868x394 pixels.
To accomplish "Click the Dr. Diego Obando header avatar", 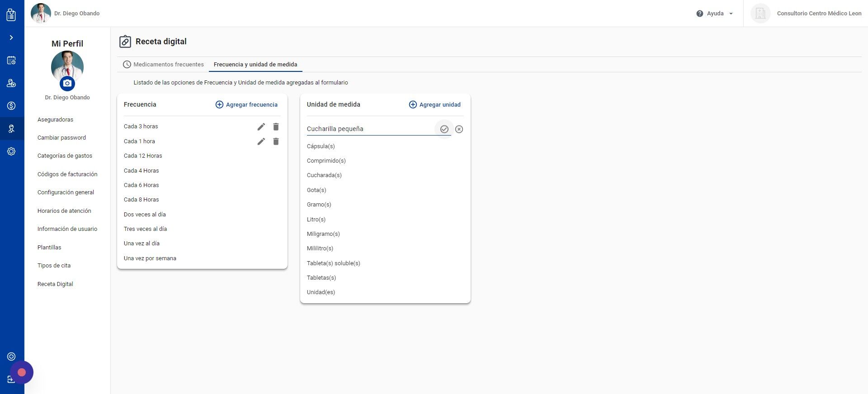I will [41, 13].
